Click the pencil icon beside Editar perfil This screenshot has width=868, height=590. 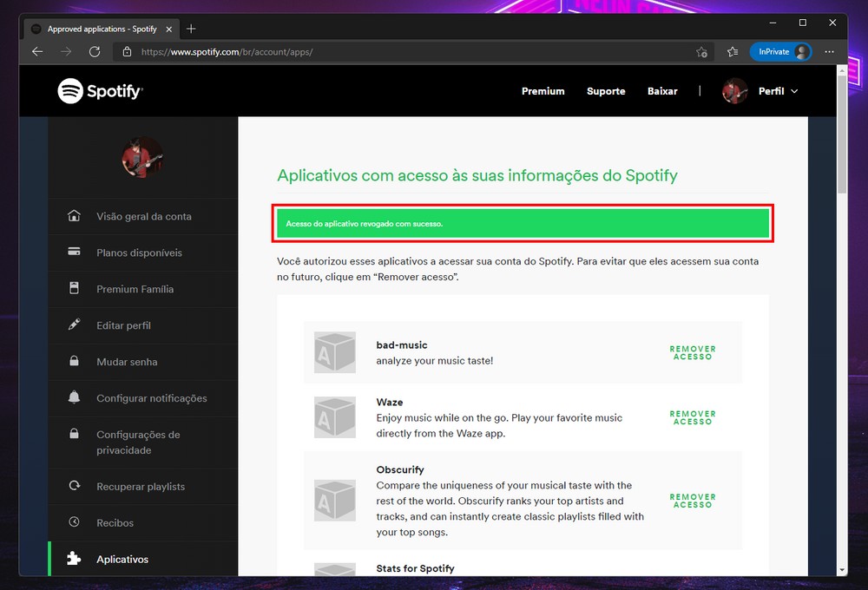pos(75,325)
